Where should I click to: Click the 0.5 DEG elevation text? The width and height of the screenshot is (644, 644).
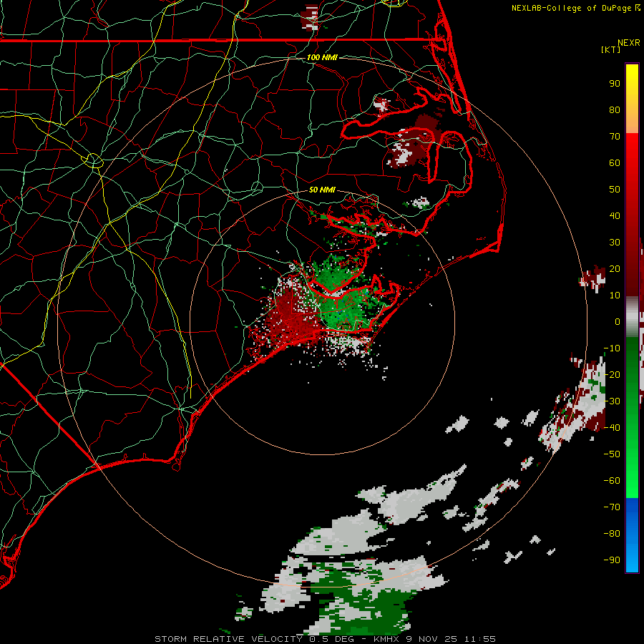click(x=332, y=639)
